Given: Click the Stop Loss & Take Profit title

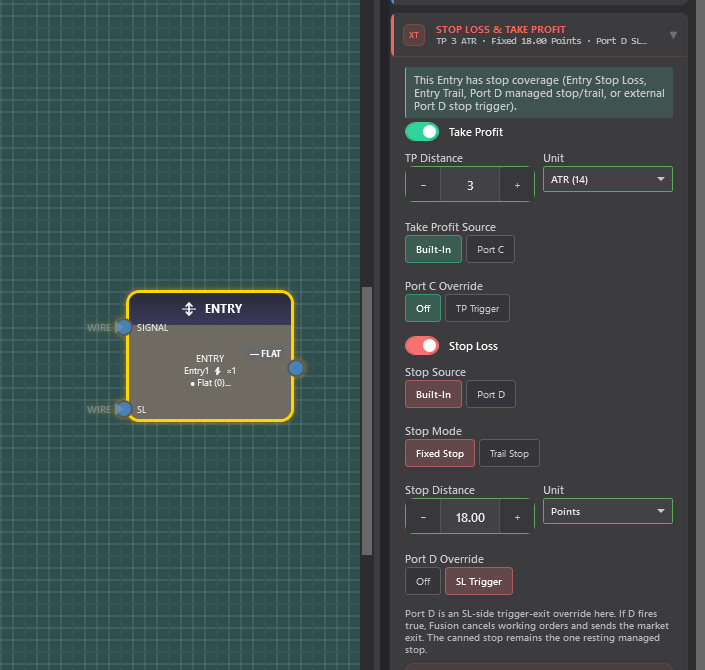Looking at the screenshot, I should tap(500, 30).
